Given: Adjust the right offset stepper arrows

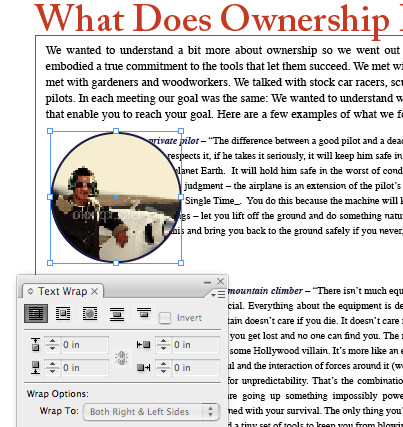Looking at the screenshot, I should pos(163,368).
